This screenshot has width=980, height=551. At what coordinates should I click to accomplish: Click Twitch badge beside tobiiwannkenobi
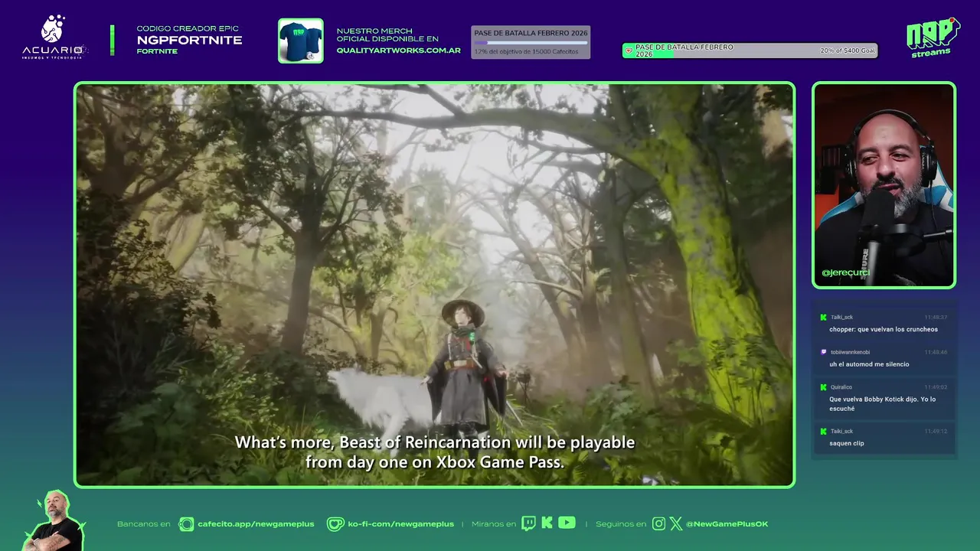[823, 352]
